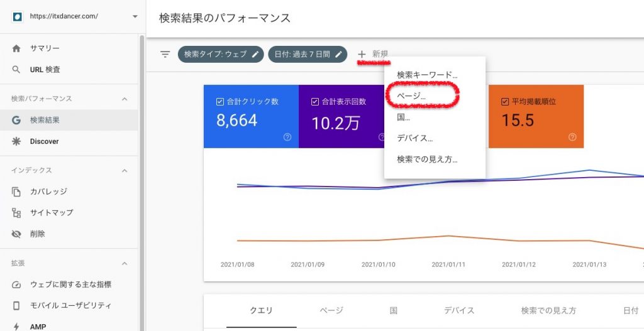Toggle 合計表示回数 checkbox
This screenshot has width=644, height=331.
(315, 102)
